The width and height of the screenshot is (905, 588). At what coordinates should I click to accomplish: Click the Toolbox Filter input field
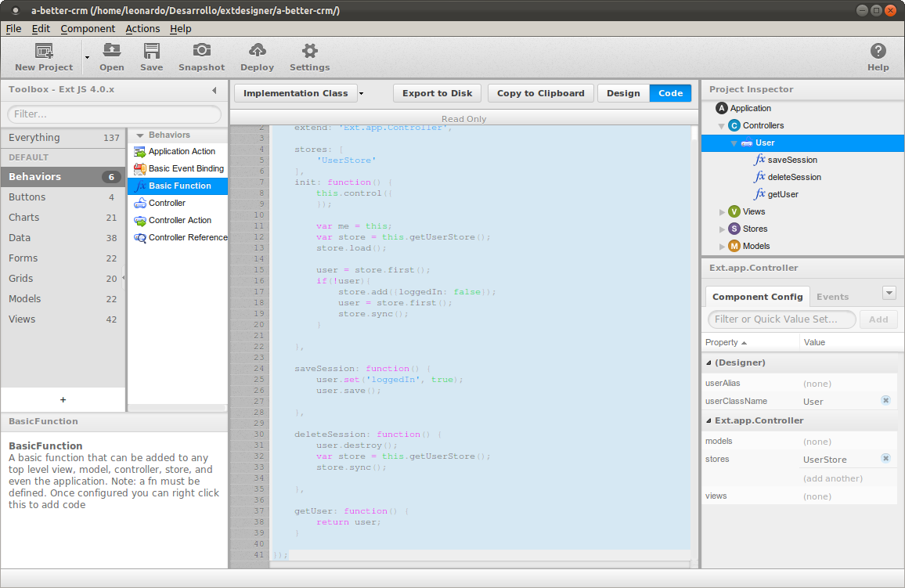[x=114, y=114]
